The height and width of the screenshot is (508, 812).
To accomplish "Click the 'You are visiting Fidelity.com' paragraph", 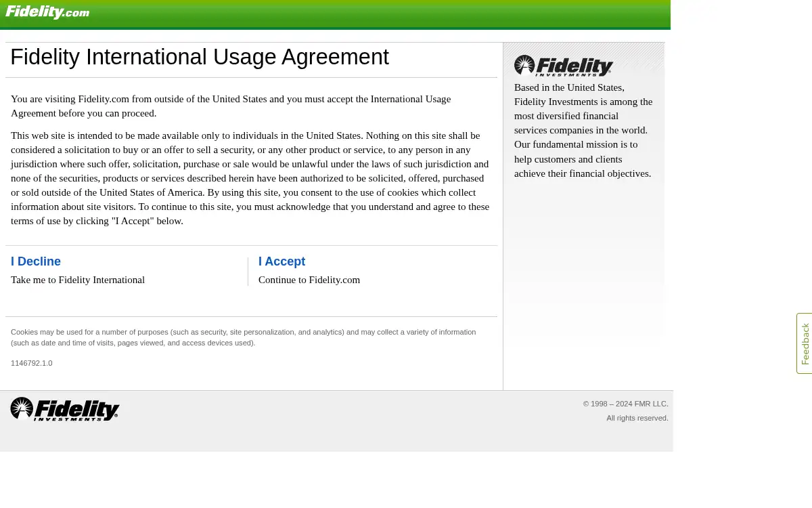I will point(231,106).
